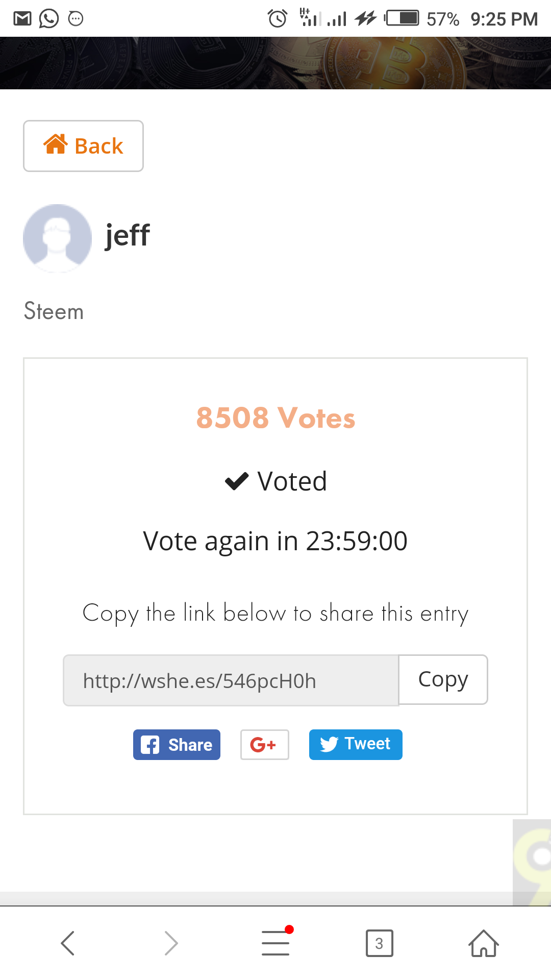Tap the battery status icon

[x=402, y=19]
